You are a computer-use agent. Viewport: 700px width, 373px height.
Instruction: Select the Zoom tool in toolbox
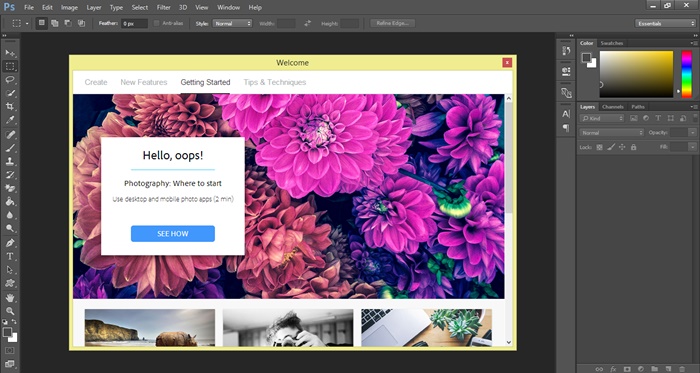click(x=10, y=311)
